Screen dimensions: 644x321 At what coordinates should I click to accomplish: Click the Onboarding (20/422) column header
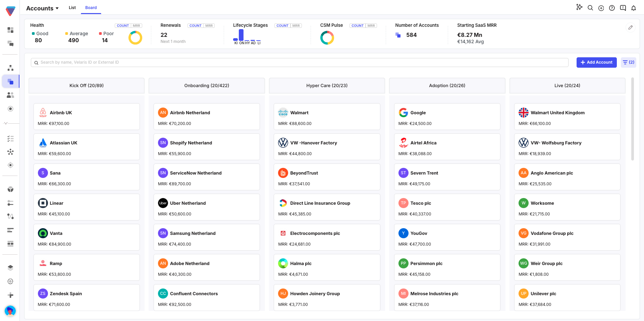click(x=207, y=85)
